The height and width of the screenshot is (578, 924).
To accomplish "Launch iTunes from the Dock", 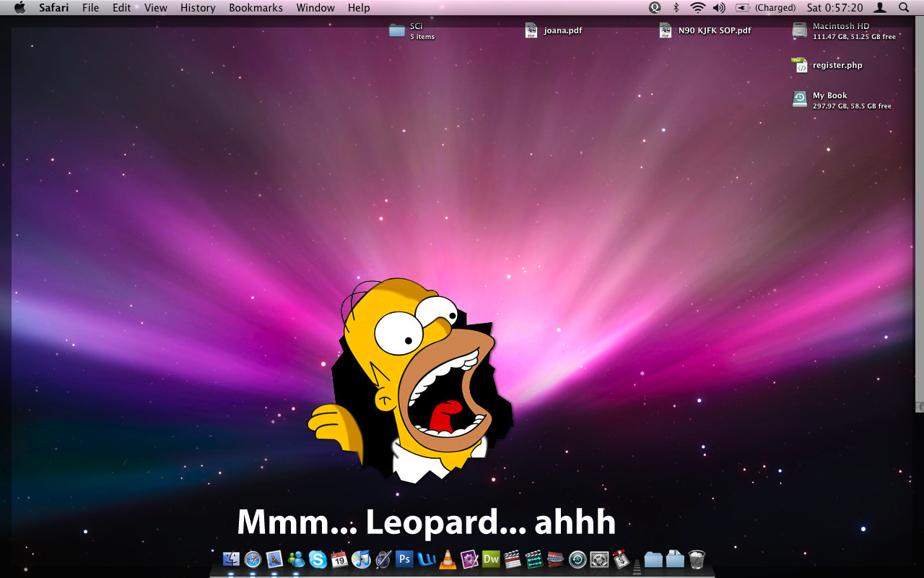I will [x=361, y=559].
